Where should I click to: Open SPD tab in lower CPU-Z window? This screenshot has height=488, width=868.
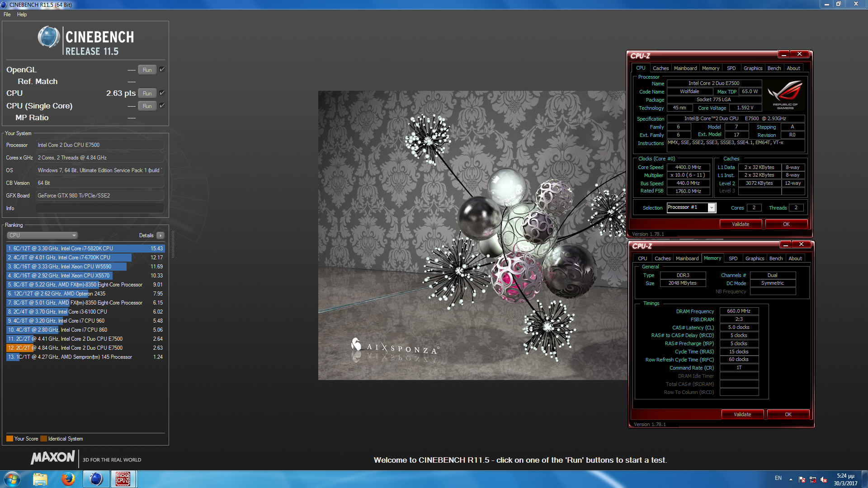[x=733, y=258]
